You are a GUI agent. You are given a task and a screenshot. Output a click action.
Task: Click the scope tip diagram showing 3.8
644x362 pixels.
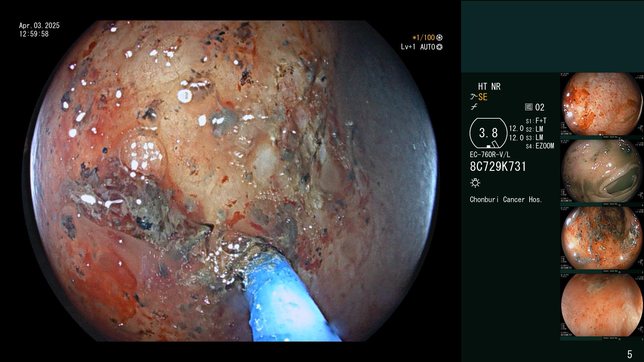click(x=488, y=133)
